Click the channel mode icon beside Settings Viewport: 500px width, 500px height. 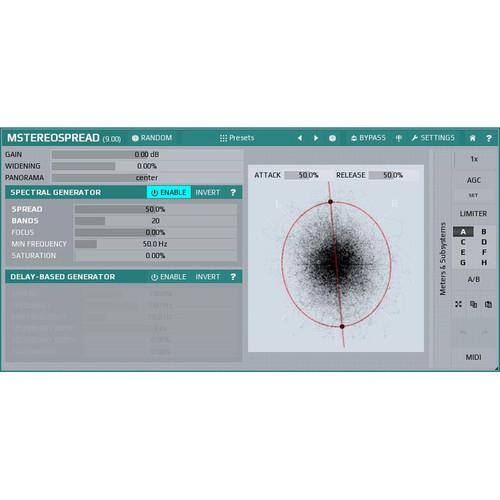coord(399,138)
